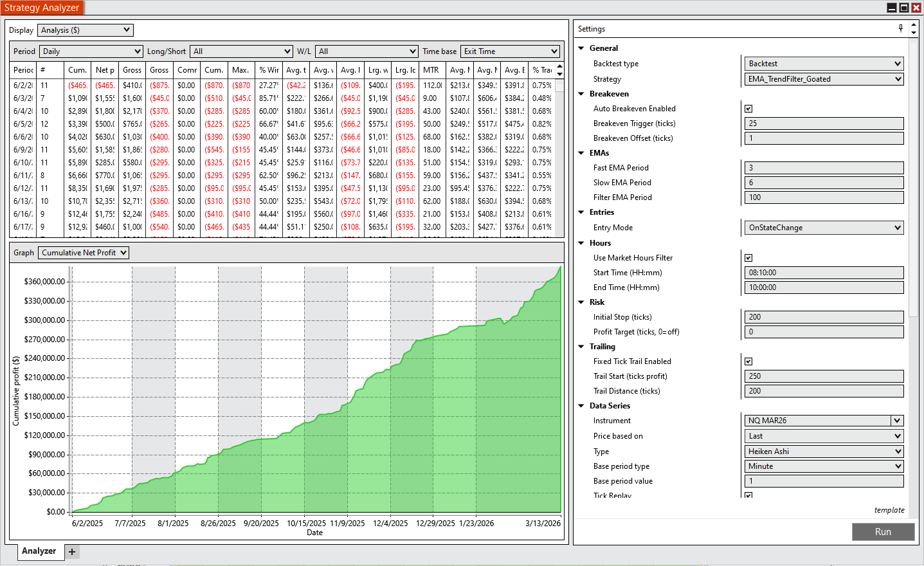The height and width of the screenshot is (566, 924).
Task: Click the Fast EMA Period field
Action: (824, 168)
